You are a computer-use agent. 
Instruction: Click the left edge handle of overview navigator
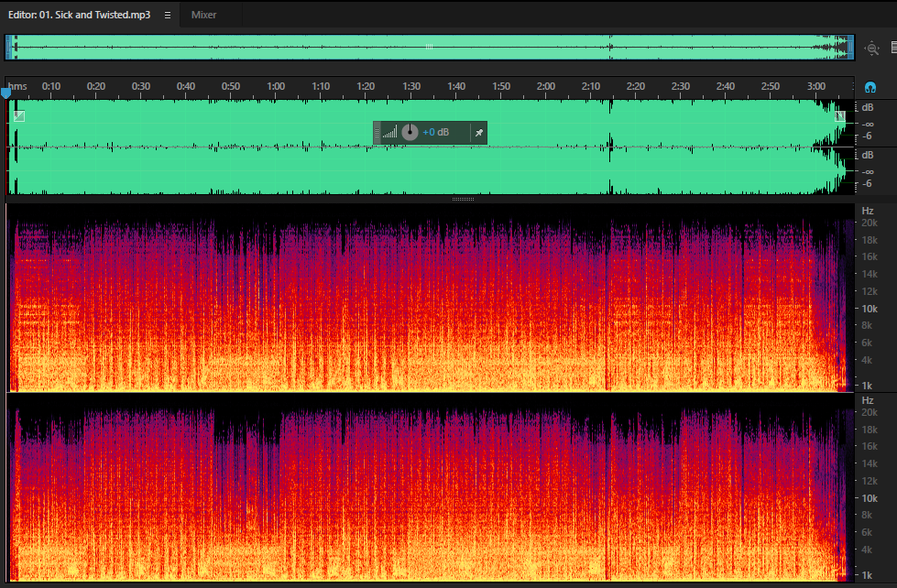[x=8, y=48]
